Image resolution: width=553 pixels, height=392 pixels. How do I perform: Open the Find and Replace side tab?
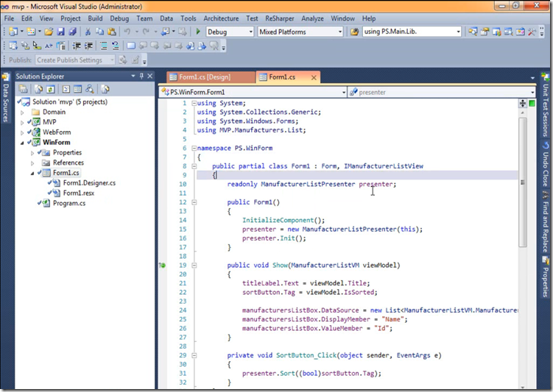point(545,222)
